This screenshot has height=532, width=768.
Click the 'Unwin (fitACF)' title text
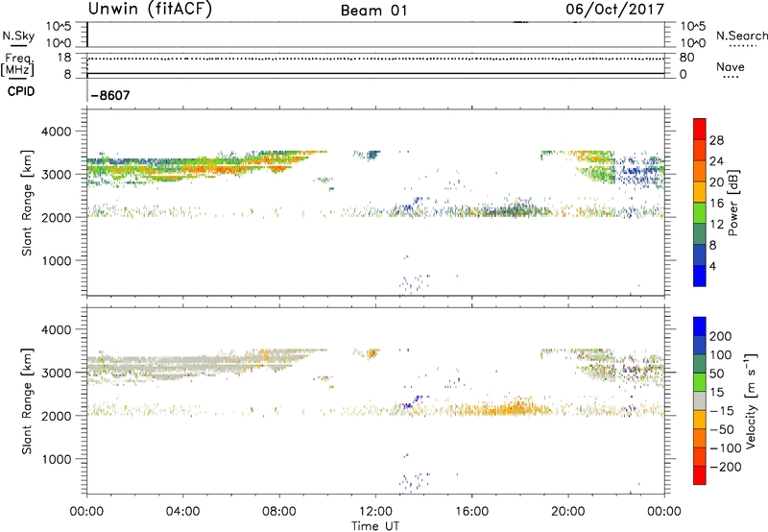tap(150, 10)
